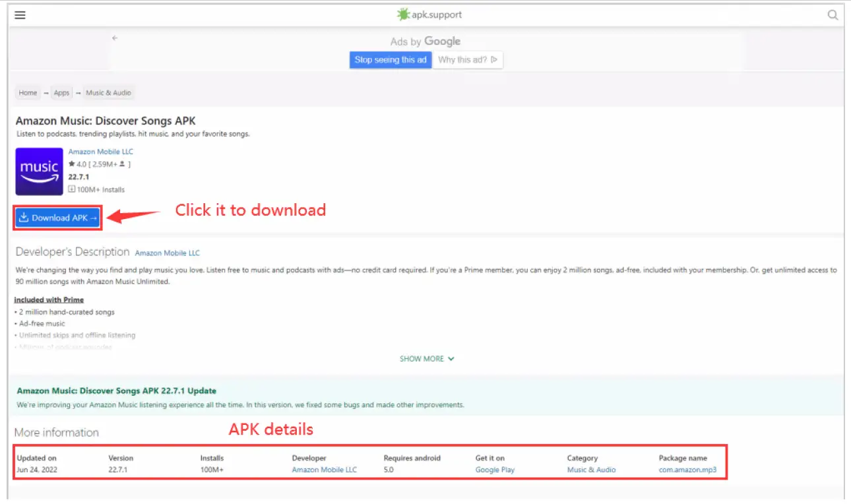Click the Amazon Music: Discover Songs APK title
This screenshot has width=851, height=504.
(106, 121)
